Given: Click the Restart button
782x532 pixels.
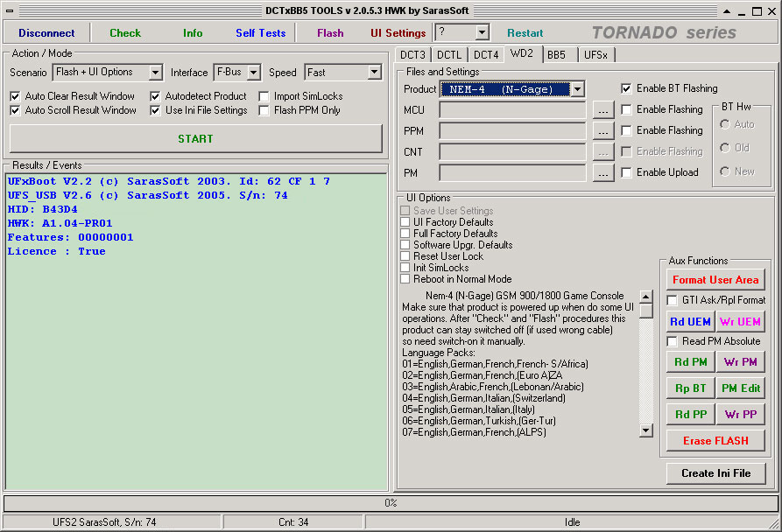Looking at the screenshot, I should pyautogui.click(x=525, y=33).
